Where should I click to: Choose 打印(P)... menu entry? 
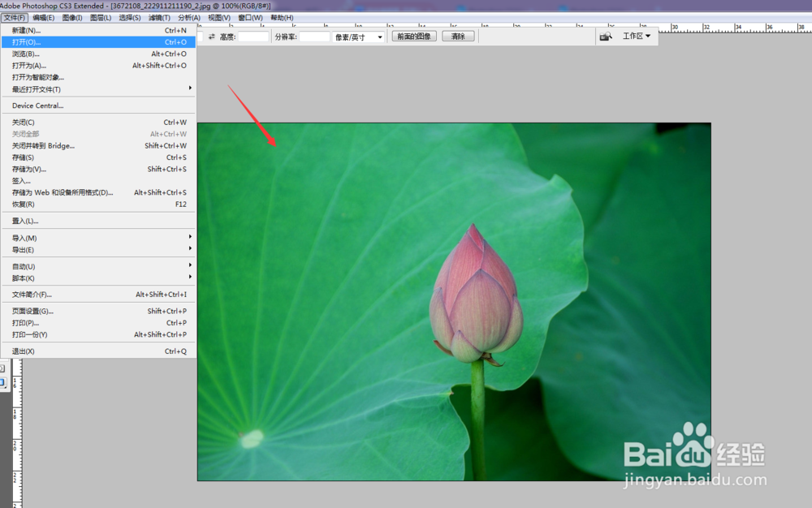[x=98, y=323]
